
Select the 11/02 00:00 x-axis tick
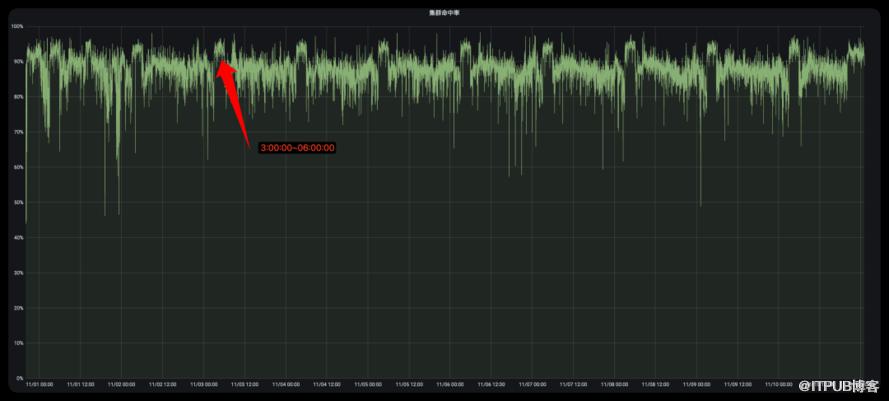coord(121,385)
